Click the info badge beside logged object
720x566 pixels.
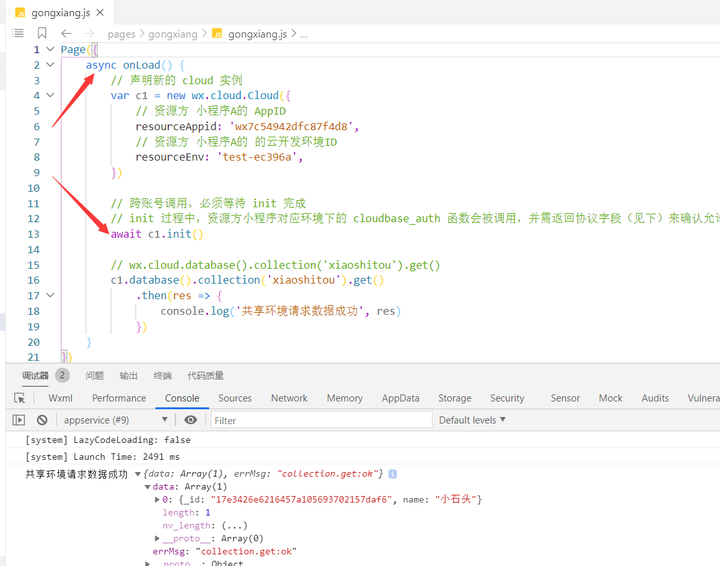point(393,474)
